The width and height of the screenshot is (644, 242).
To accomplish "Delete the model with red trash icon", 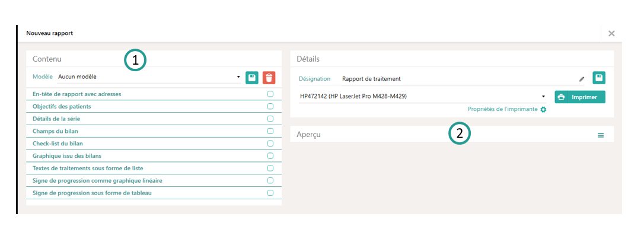I will pos(269,77).
